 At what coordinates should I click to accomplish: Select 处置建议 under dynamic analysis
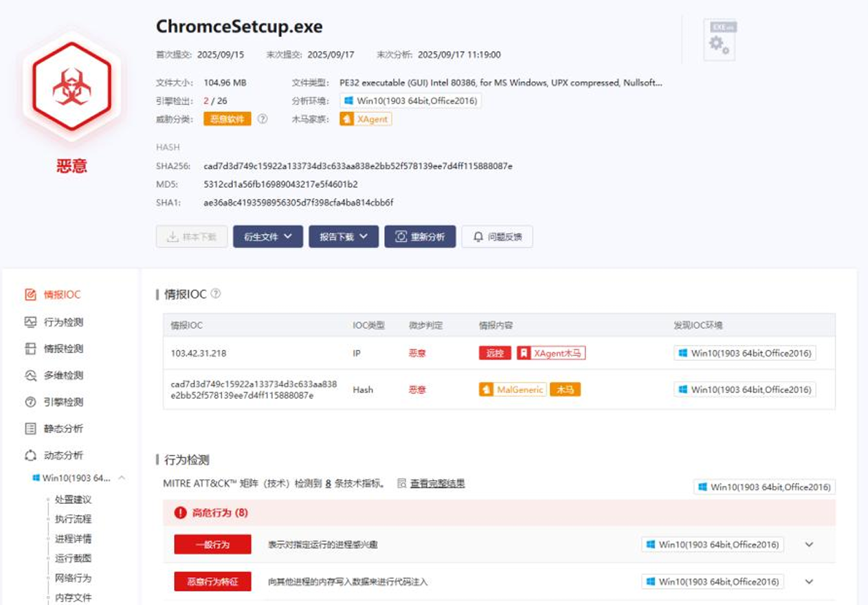[x=73, y=500]
